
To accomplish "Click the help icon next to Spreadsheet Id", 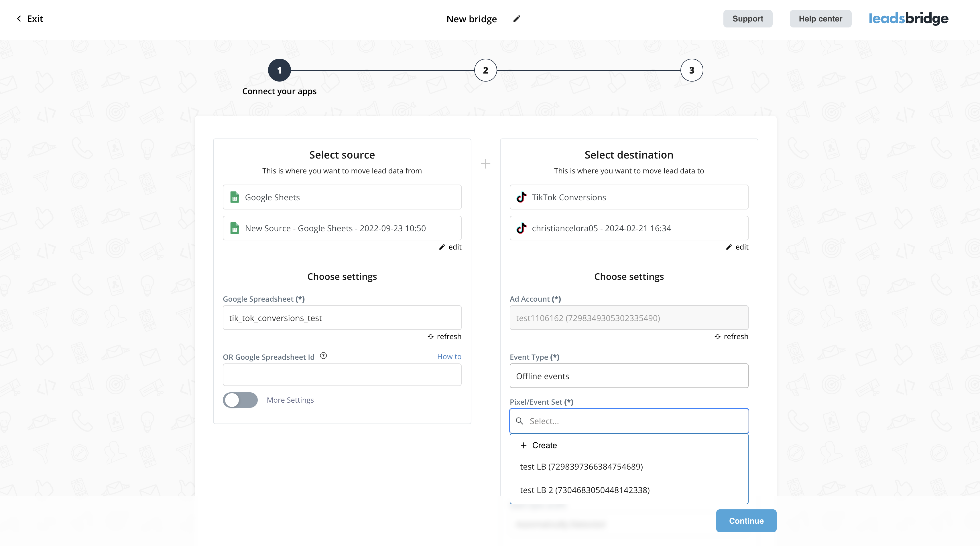I will coord(323,356).
